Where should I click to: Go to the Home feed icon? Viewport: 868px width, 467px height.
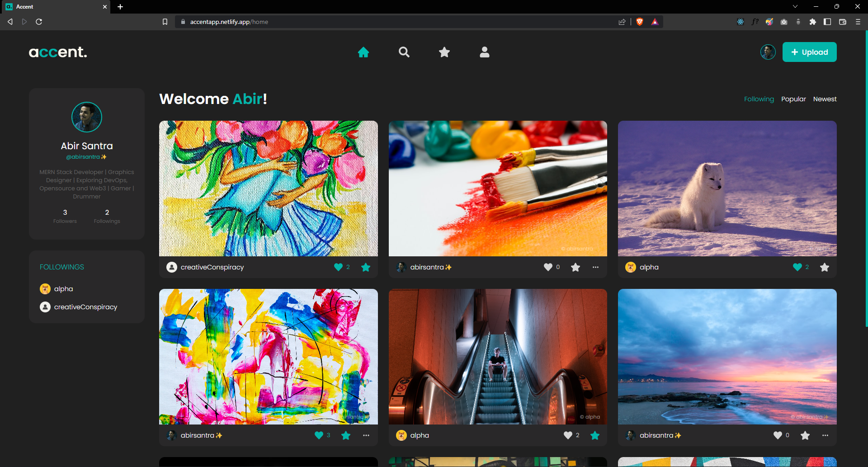[363, 52]
